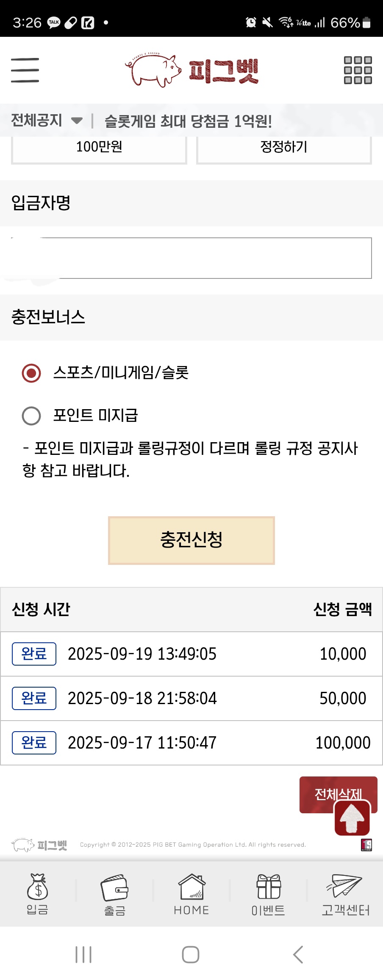The image size is (383, 980).
Task: Tap the Pig Bet logo
Action: pos(191,70)
